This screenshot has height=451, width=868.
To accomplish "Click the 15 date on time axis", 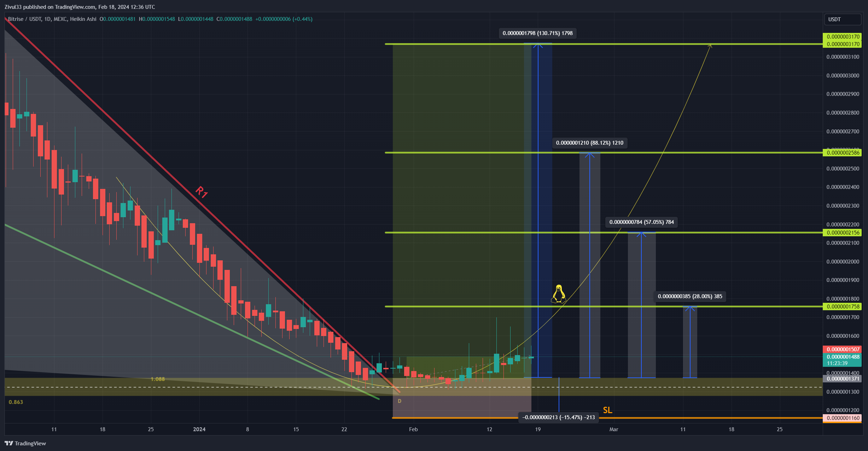I will click(x=296, y=429).
